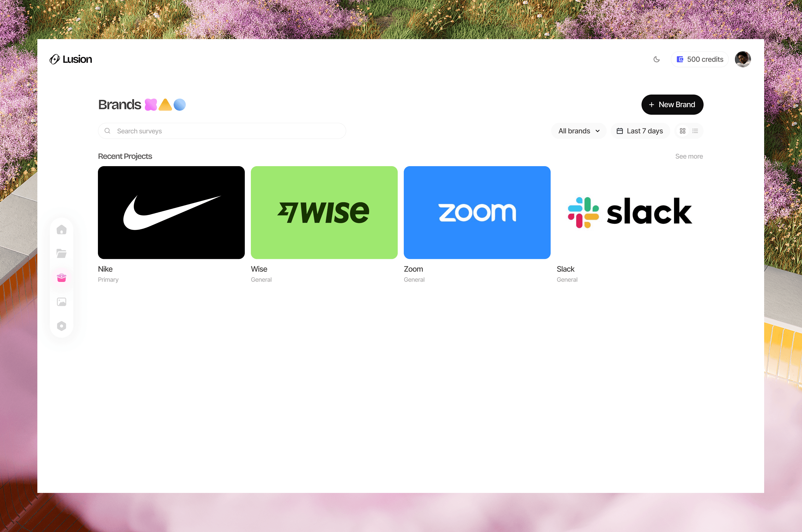
Task: Switch to grid view
Action: tap(682, 131)
